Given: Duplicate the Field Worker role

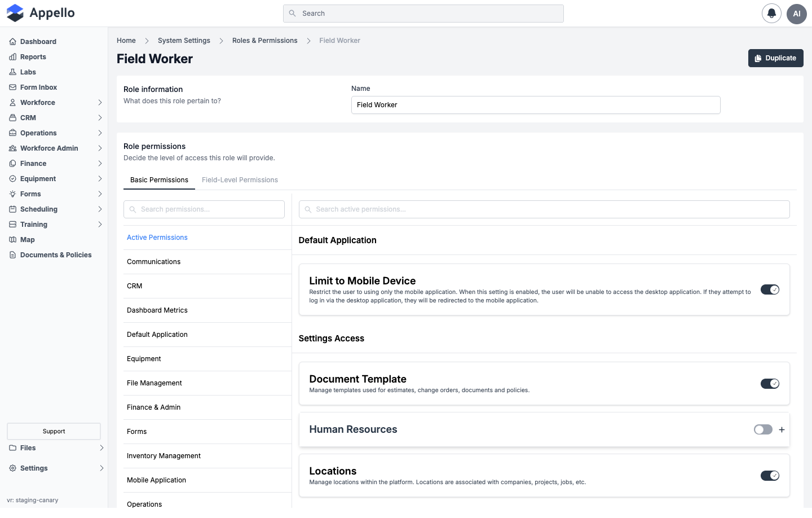Looking at the screenshot, I should tap(775, 58).
